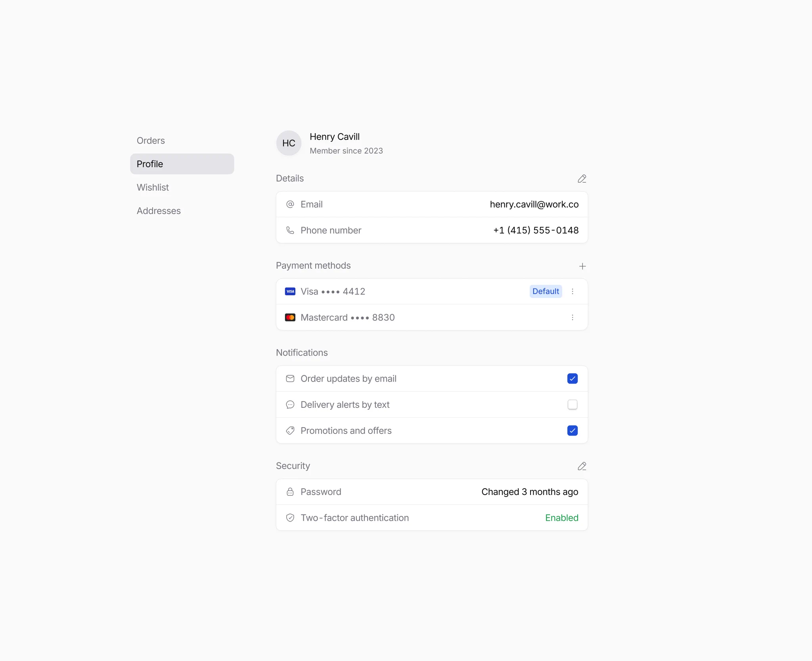Screen dimensions: 812x661
Task: Click the 'Two-factor authentication' label
Action: point(354,518)
